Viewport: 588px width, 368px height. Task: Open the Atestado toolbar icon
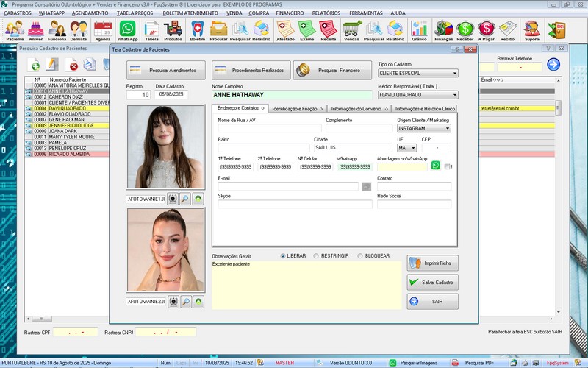(x=286, y=29)
